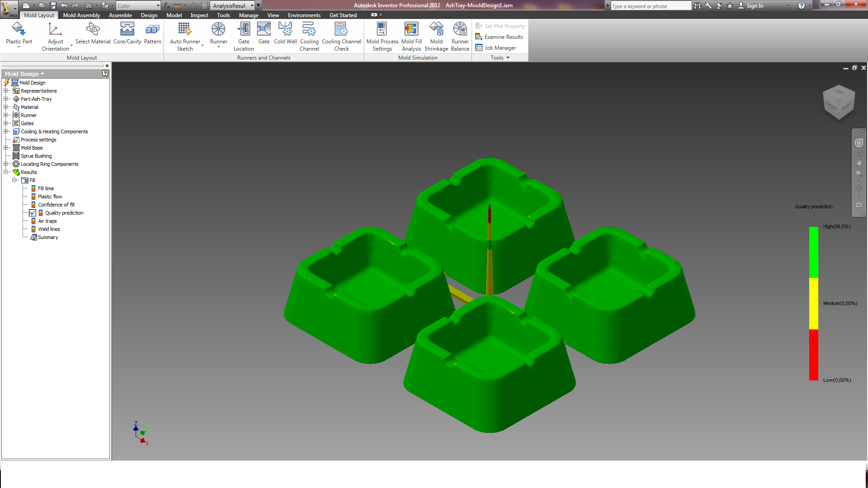Click the keyword search field
The height and width of the screenshot is (488, 868).
[x=651, y=6]
